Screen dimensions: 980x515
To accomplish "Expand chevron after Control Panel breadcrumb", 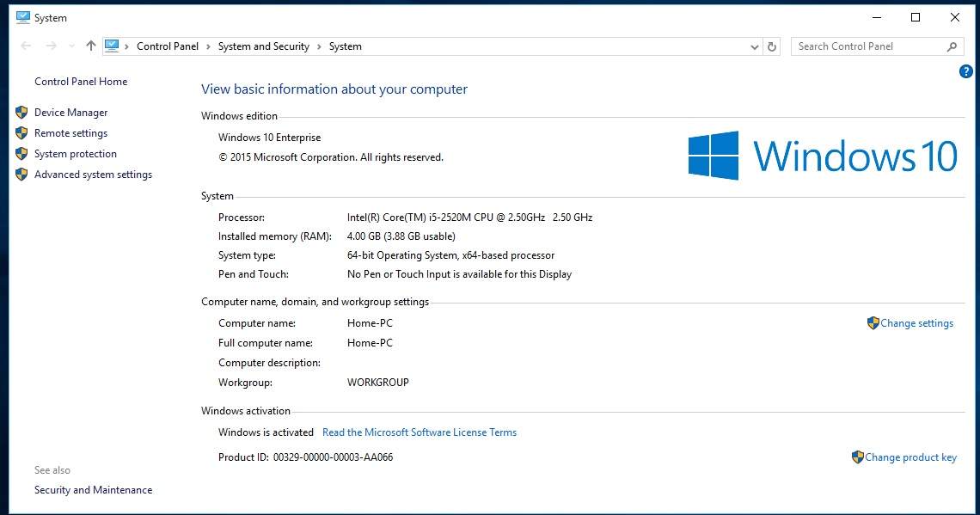I will click(208, 46).
